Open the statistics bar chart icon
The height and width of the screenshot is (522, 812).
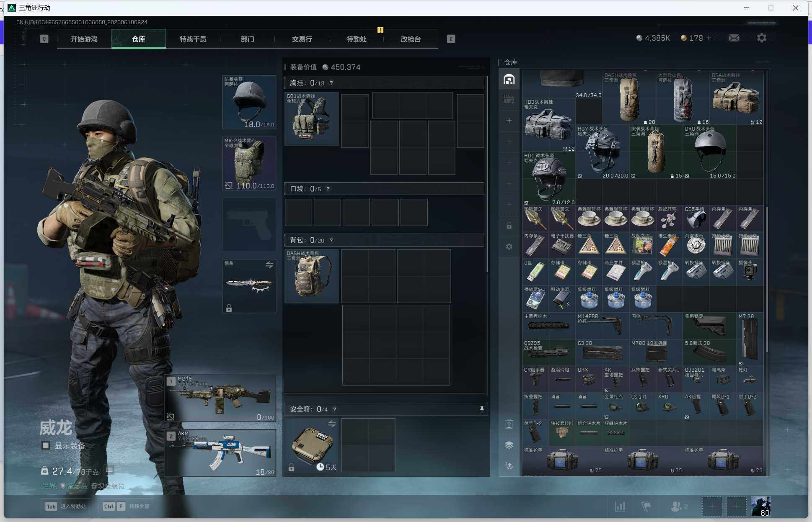pos(620,507)
